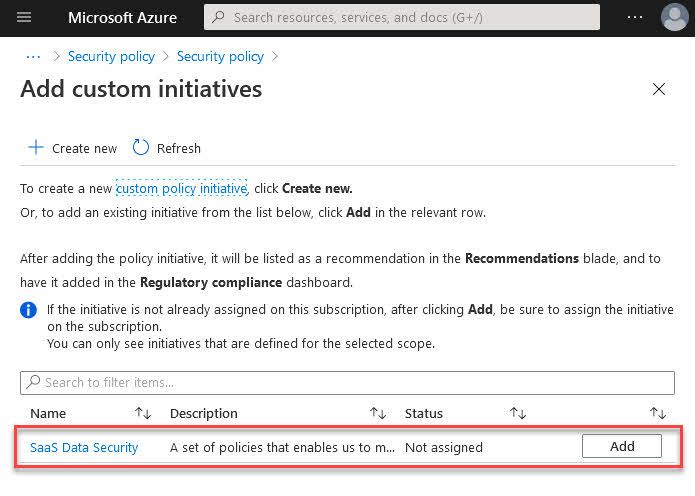Click the Create new plus icon
Screen dimensions: 695x496
click(36, 148)
